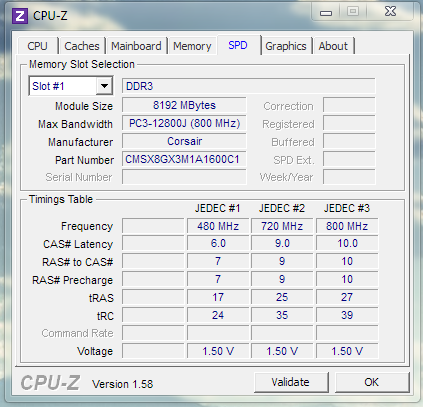This screenshot has height=407, width=423.
Task: Click the 10.0 CAS# Latency cell
Action: tap(347, 243)
